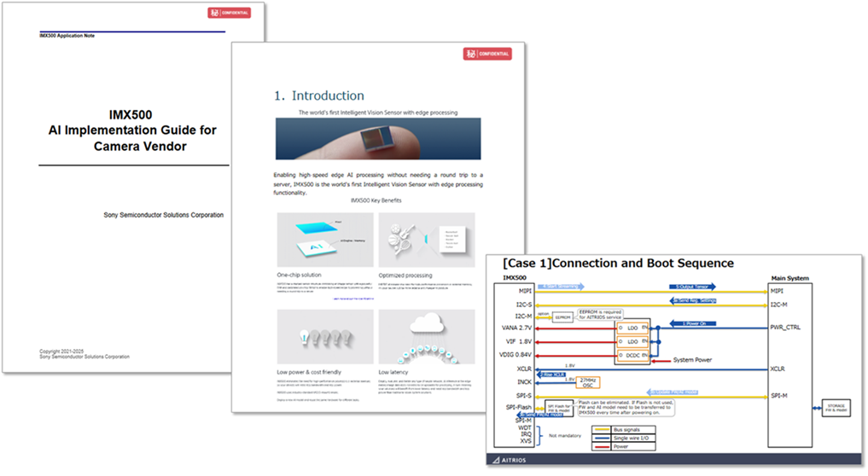This screenshot has width=868, height=476.
Task: Click the SPI-Flash pin label
Action: [x=519, y=408]
